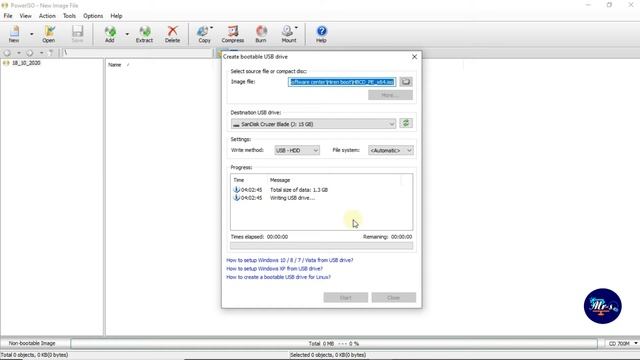The image size is (640, 360).
Task: Select the 18_10_2020 tree node
Action: [26, 63]
